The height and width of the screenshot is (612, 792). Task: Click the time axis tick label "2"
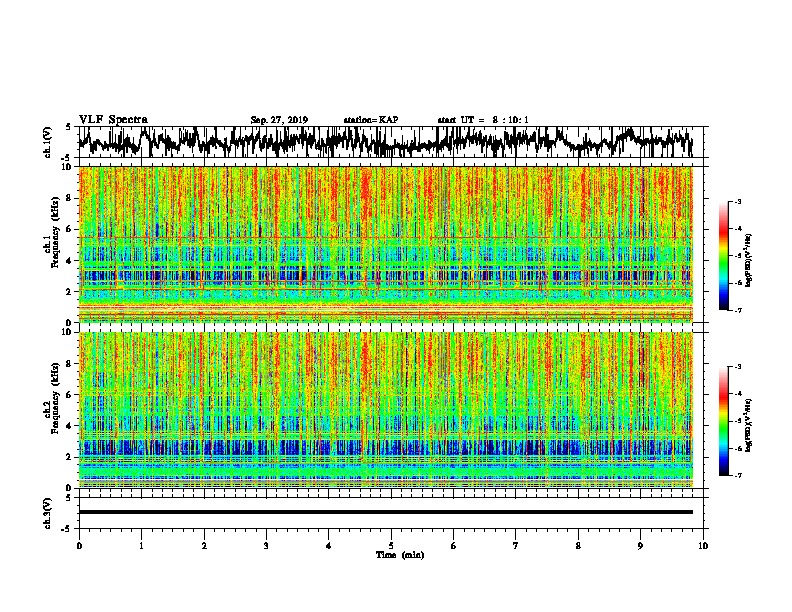click(204, 546)
